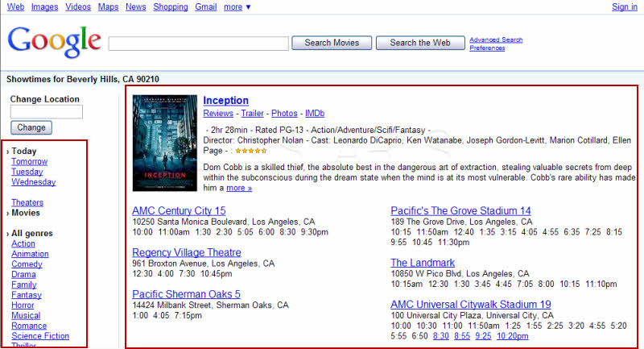
Task: Open the 'more' dropdown in top navigation
Action: click(x=237, y=7)
